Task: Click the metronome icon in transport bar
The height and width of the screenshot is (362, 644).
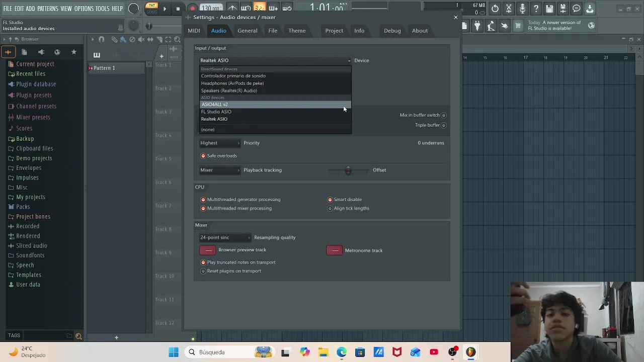Action: click(x=232, y=8)
